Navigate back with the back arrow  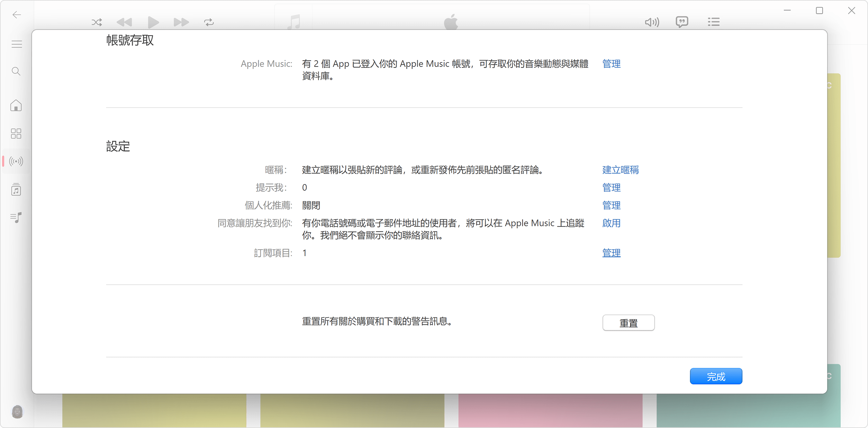[16, 15]
